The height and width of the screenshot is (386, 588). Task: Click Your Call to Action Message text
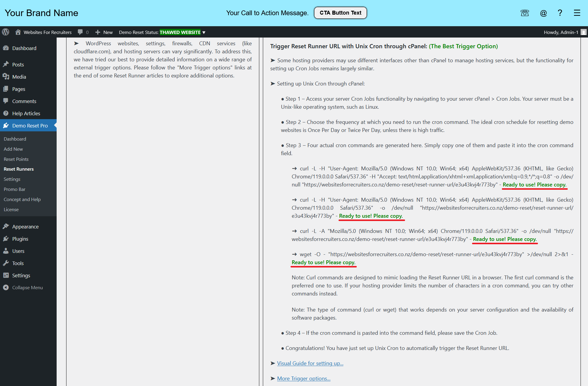click(x=267, y=13)
